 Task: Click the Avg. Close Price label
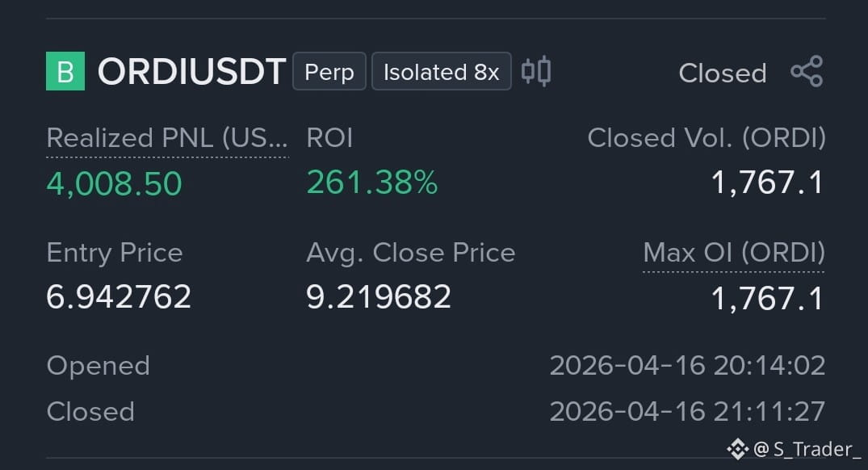tap(411, 253)
